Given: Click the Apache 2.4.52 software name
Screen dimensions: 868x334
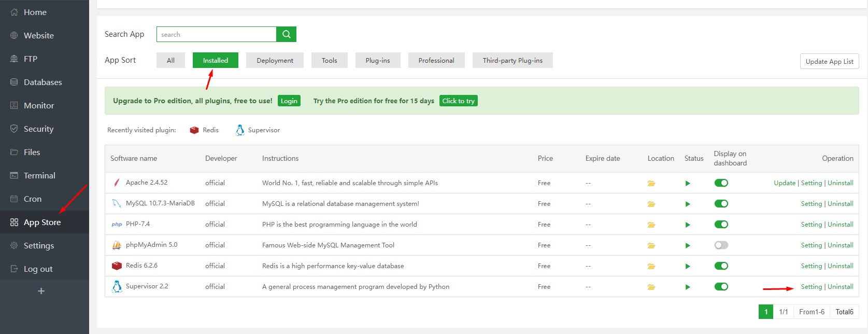Looking at the screenshot, I should 147,183.
